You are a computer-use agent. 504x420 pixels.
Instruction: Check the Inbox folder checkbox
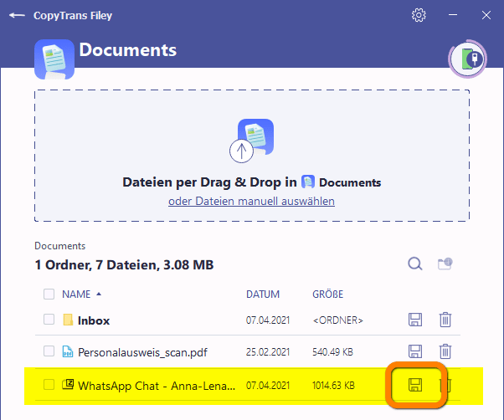click(49, 320)
